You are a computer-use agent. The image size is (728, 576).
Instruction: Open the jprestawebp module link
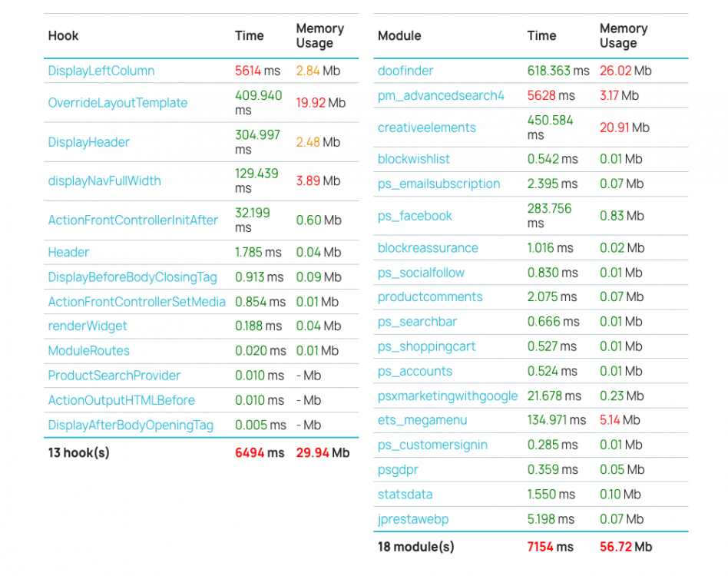click(413, 519)
